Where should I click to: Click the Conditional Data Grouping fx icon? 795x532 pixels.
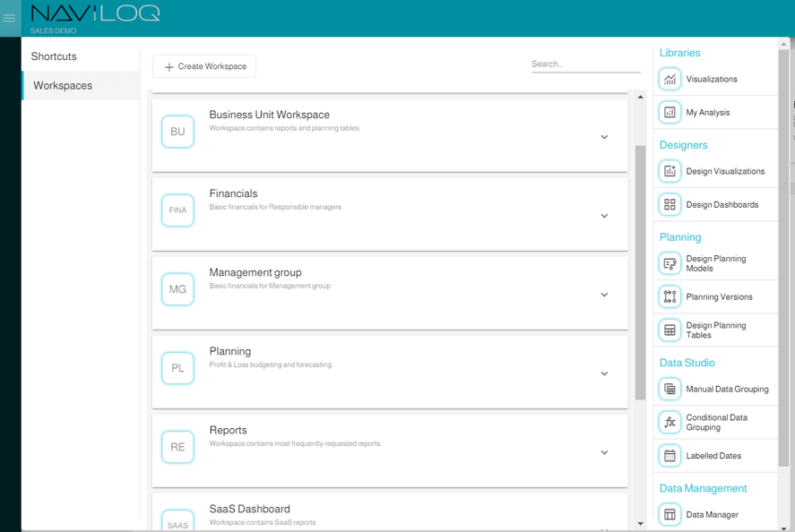coord(670,423)
